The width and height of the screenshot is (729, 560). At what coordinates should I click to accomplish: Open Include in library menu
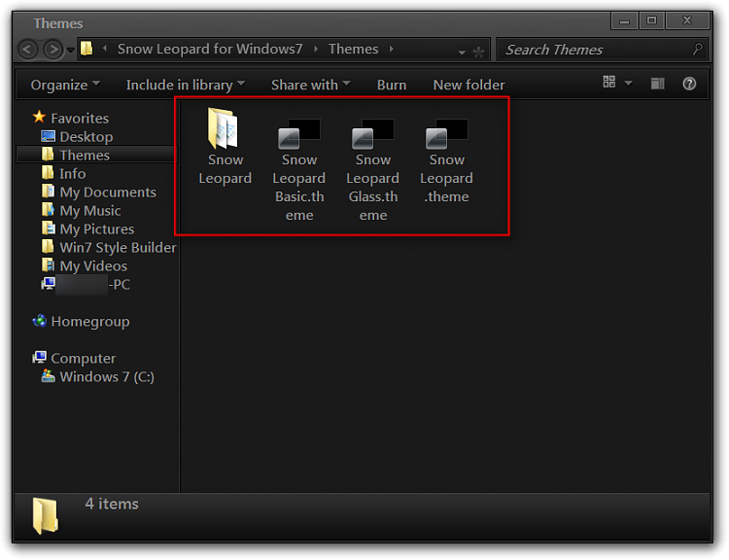click(186, 85)
